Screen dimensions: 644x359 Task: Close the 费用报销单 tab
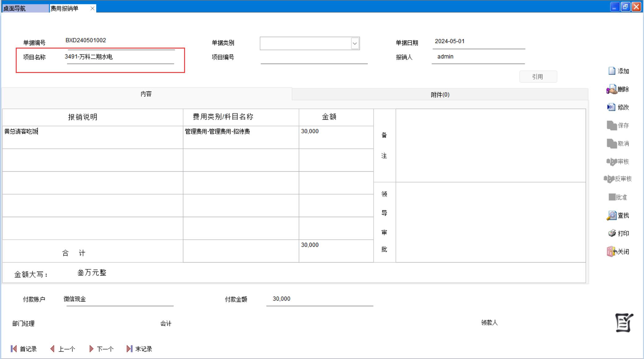(92, 8)
